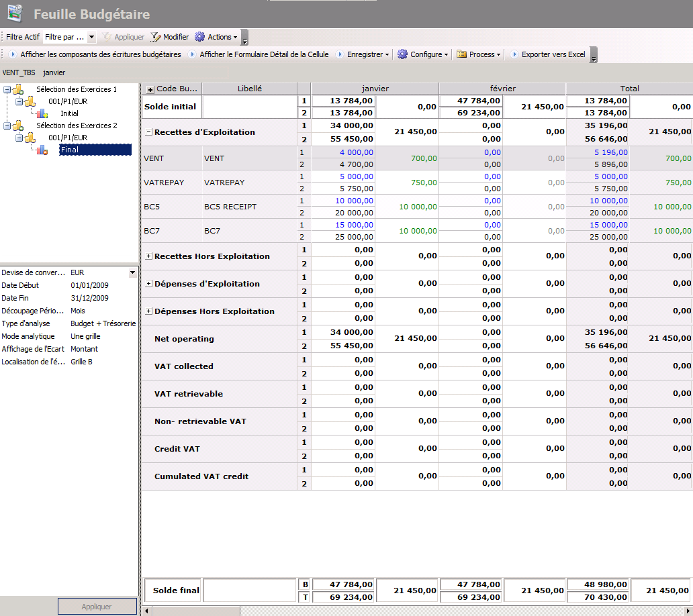Click the Process folder icon
Image resolution: width=693 pixels, height=616 pixels.
pyautogui.click(x=461, y=54)
